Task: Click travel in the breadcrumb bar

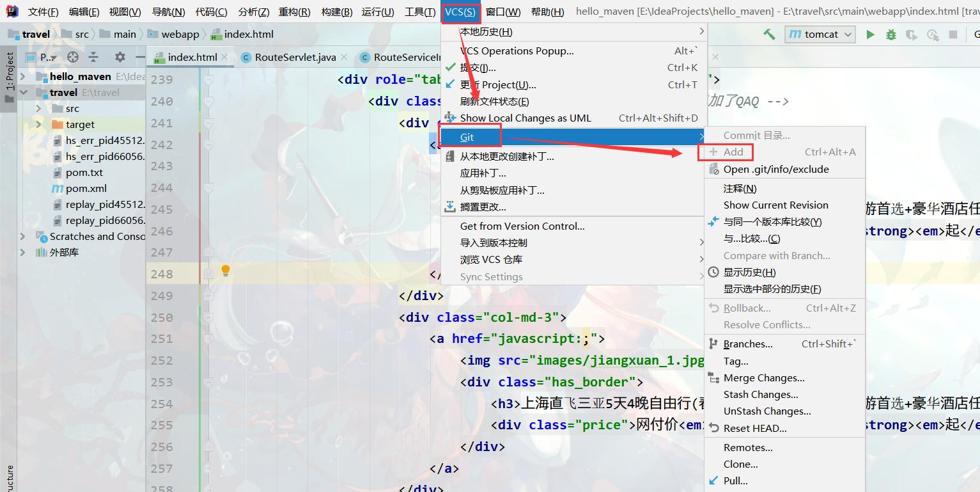Action: coord(36,35)
